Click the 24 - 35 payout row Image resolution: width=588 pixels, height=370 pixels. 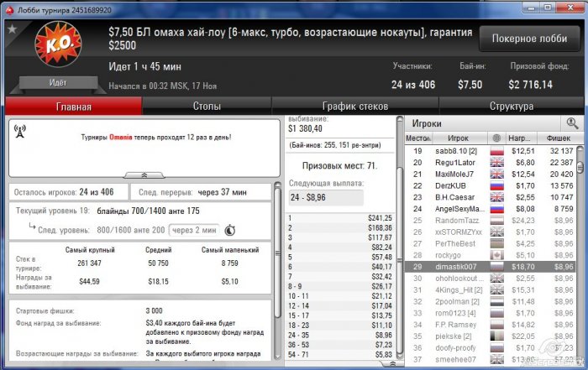[x=339, y=335]
